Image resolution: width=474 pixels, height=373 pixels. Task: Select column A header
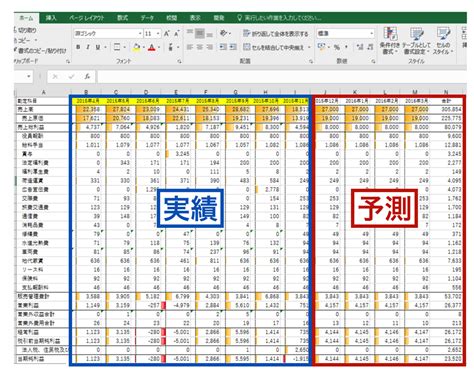(44, 92)
